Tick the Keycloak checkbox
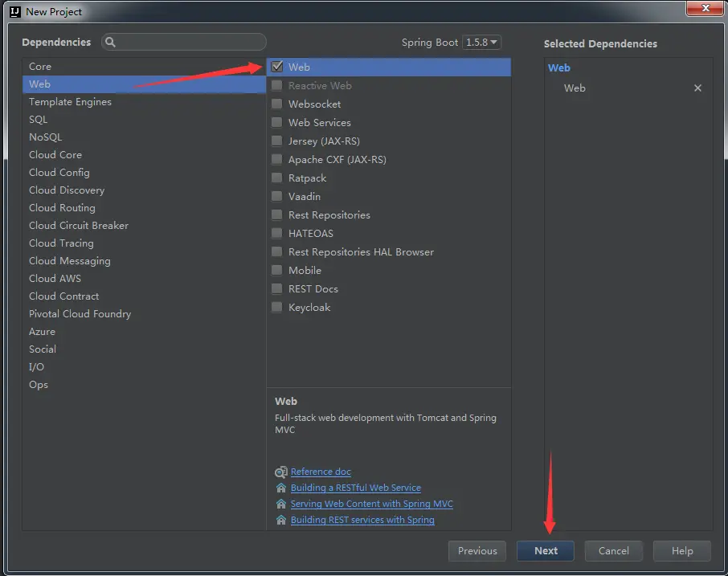 (276, 307)
